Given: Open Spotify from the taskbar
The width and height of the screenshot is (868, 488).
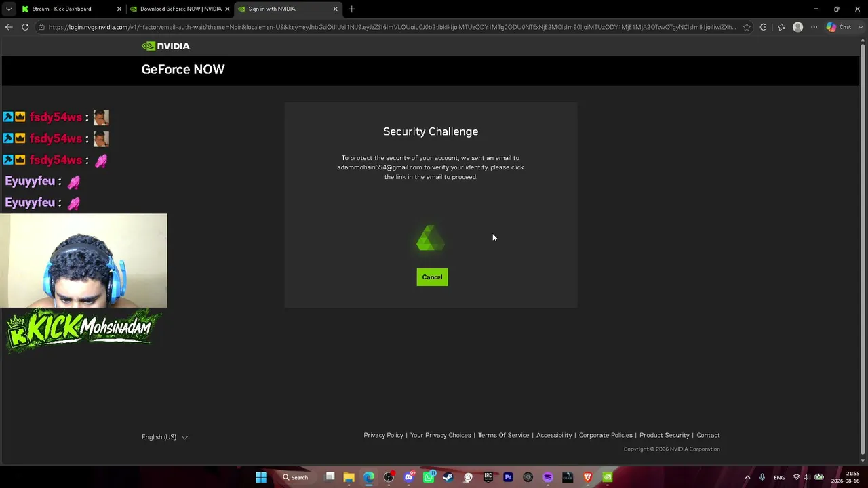Looking at the screenshot, I should coord(548,477).
